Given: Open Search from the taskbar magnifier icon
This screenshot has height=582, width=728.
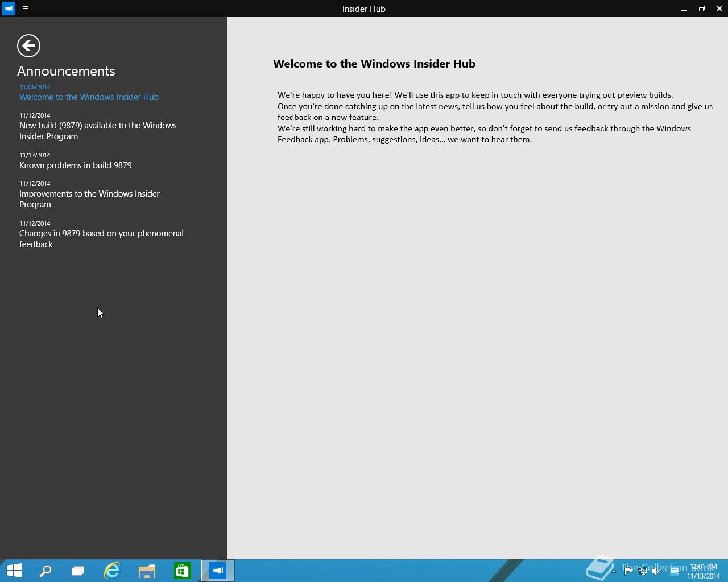Looking at the screenshot, I should coord(45,571).
